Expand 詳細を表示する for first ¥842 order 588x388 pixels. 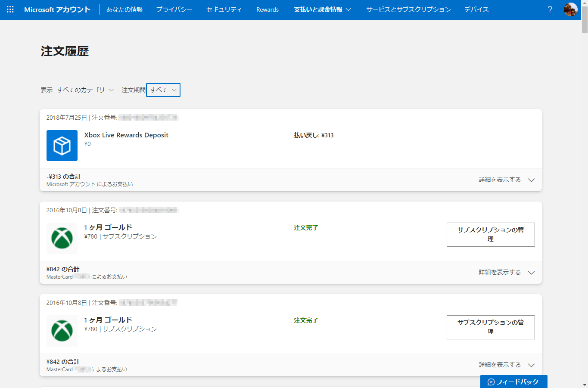(x=507, y=272)
